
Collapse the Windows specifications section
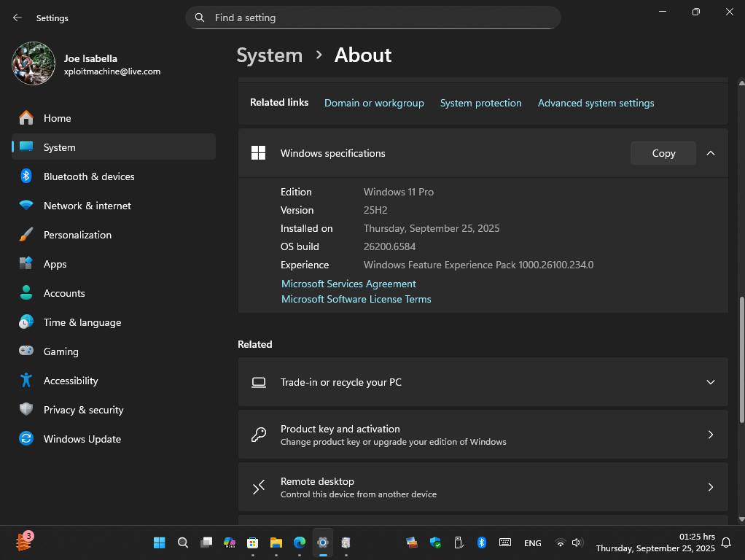tap(711, 153)
